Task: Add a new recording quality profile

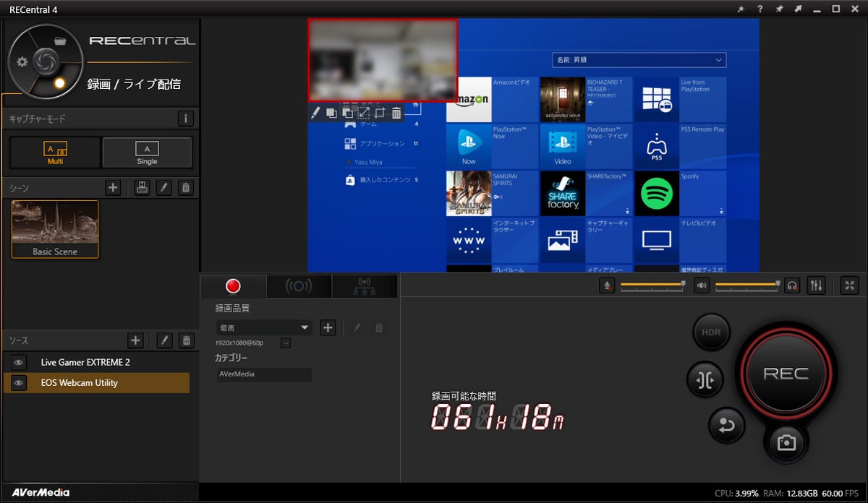Action: click(328, 327)
